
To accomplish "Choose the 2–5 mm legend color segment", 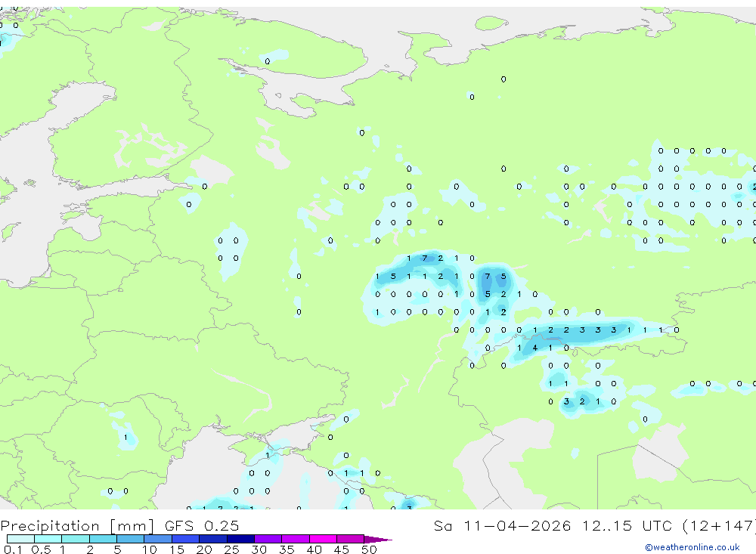I will (103, 539).
